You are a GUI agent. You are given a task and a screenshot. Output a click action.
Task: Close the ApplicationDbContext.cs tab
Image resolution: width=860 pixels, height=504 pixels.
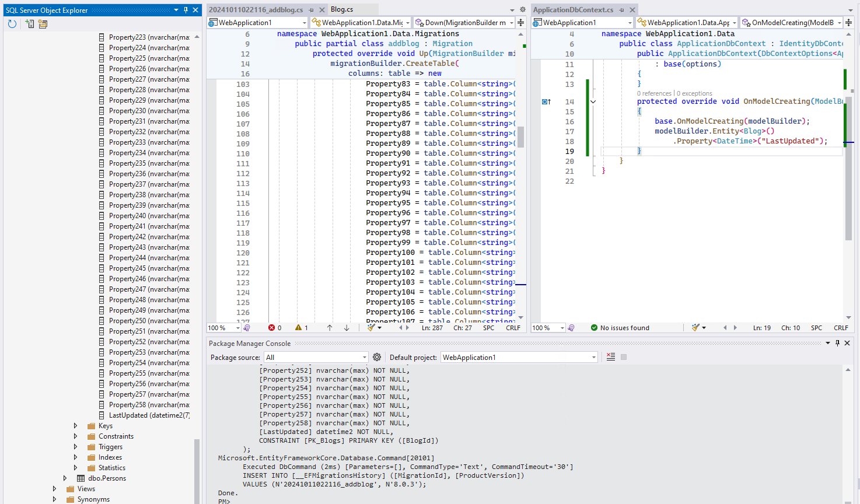point(632,10)
